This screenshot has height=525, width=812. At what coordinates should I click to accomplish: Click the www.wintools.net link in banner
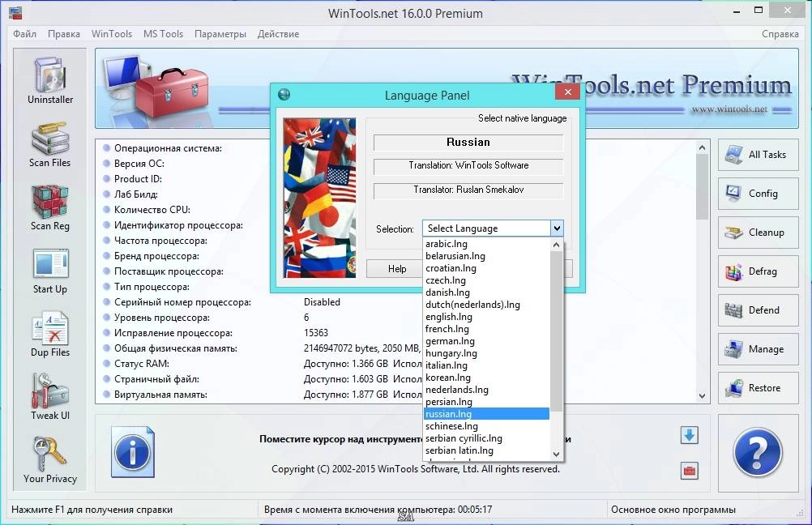(729, 109)
